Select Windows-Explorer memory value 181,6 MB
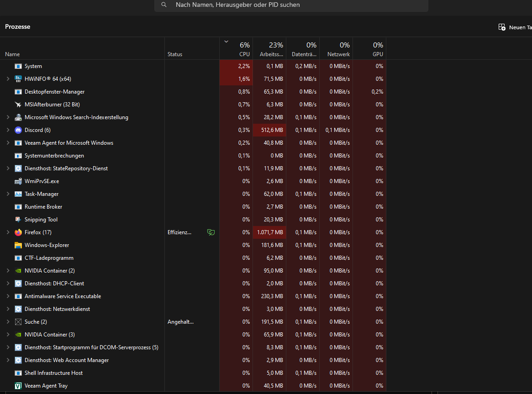 coord(272,245)
